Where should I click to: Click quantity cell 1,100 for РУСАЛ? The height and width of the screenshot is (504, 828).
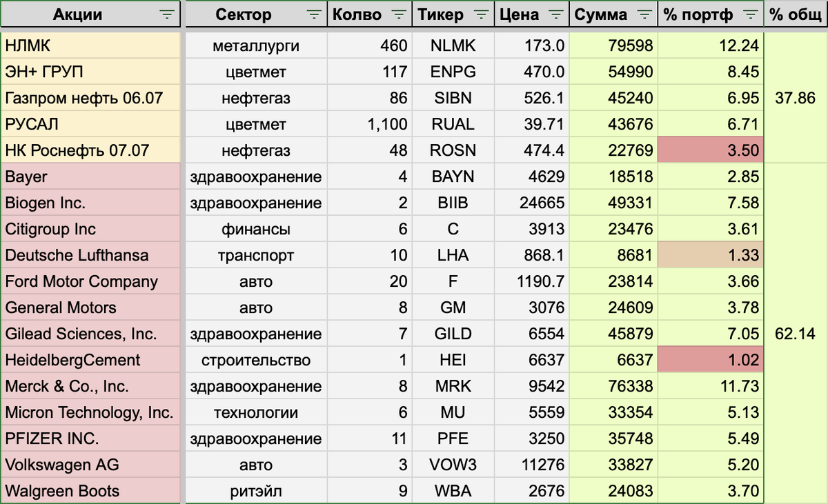[369, 125]
